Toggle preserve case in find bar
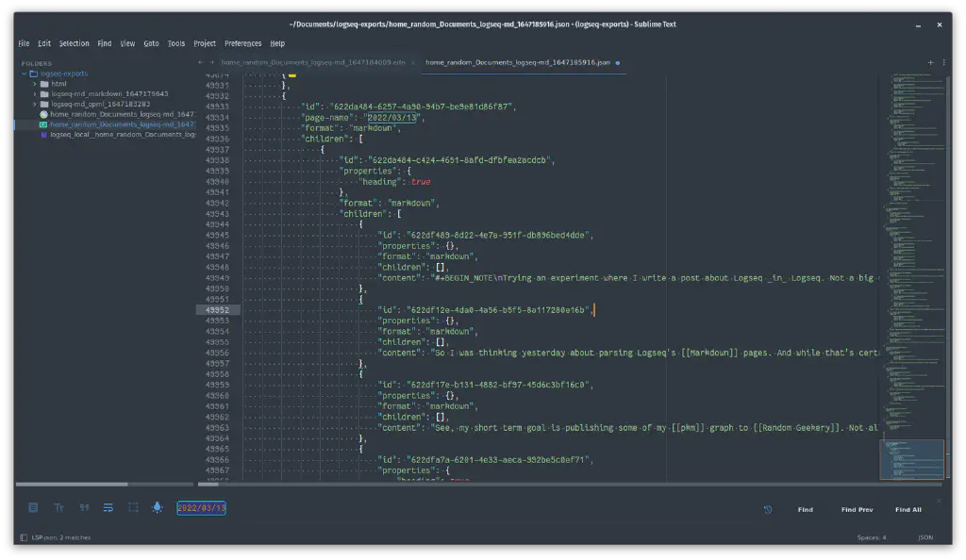Image resolution: width=966 pixels, height=560 pixels. coord(58,508)
